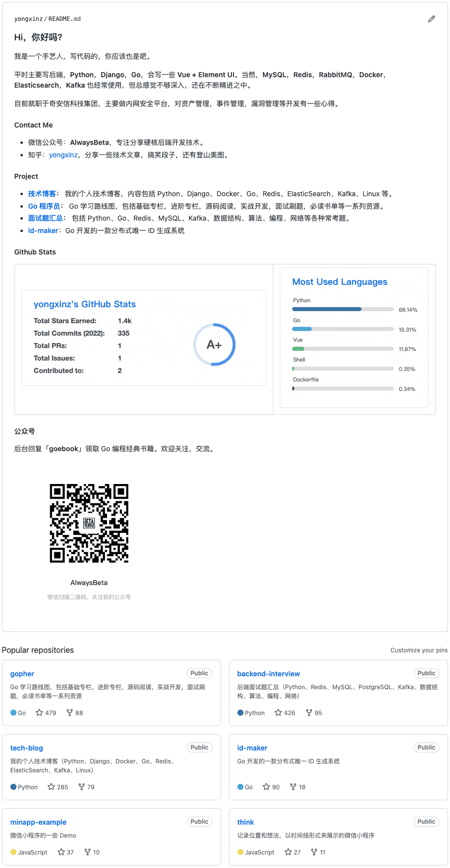Click the Go language dot on id-maker card
This screenshot has width=450, height=868.
240,787
